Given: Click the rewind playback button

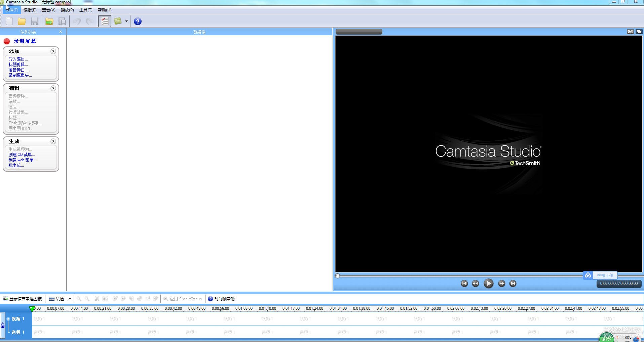Looking at the screenshot, I should pos(475,284).
